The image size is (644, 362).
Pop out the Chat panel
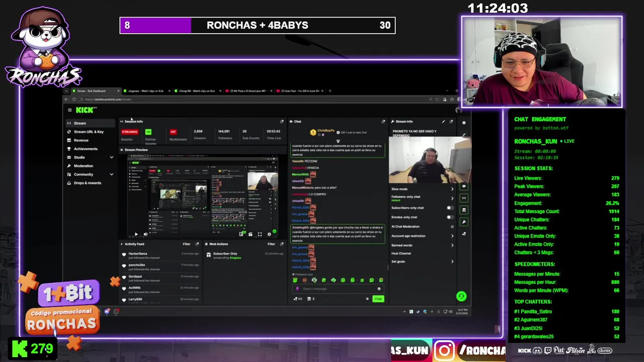tap(383, 121)
